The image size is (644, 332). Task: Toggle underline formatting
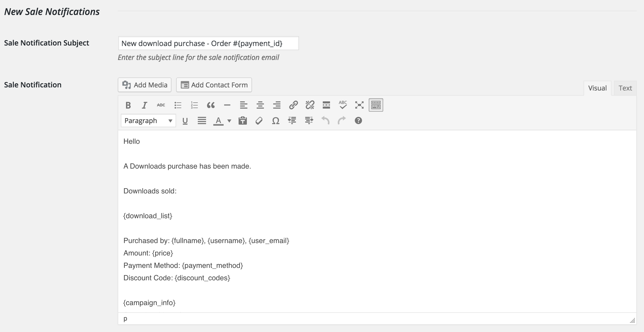click(x=185, y=121)
